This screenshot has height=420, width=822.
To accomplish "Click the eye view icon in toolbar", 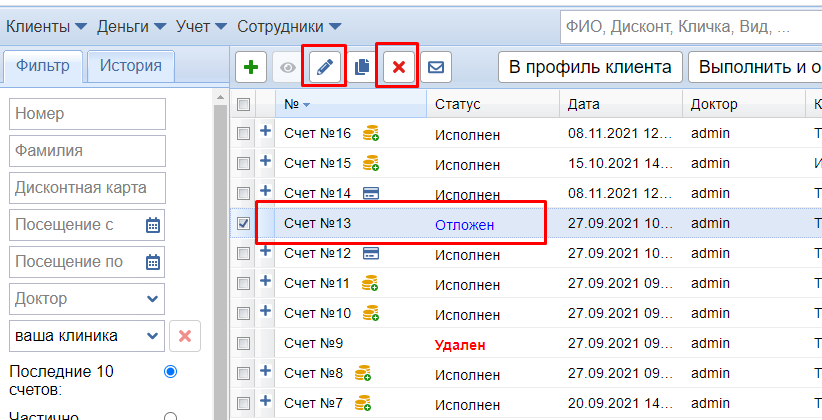I will coord(288,67).
